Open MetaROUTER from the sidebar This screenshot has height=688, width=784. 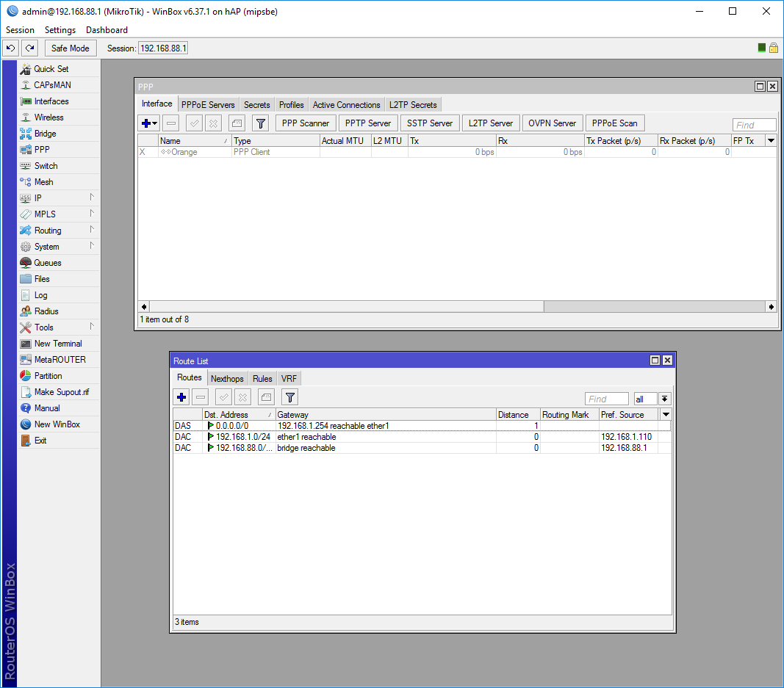click(60, 360)
